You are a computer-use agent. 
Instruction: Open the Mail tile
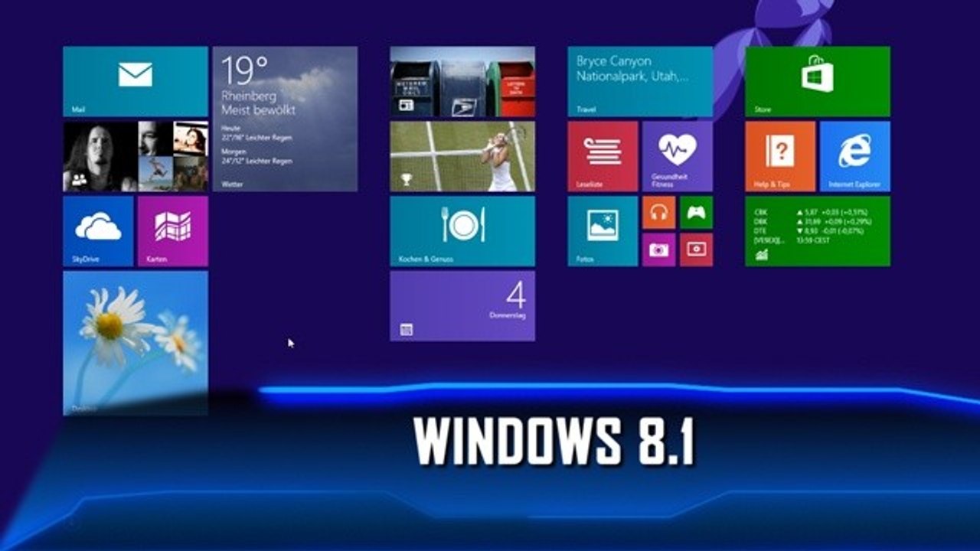(x=136, y=81)
